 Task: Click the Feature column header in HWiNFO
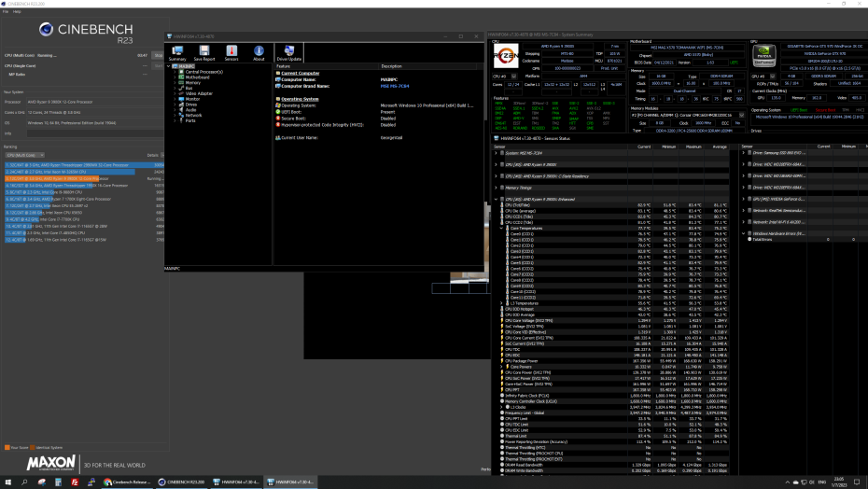point(326,66)
